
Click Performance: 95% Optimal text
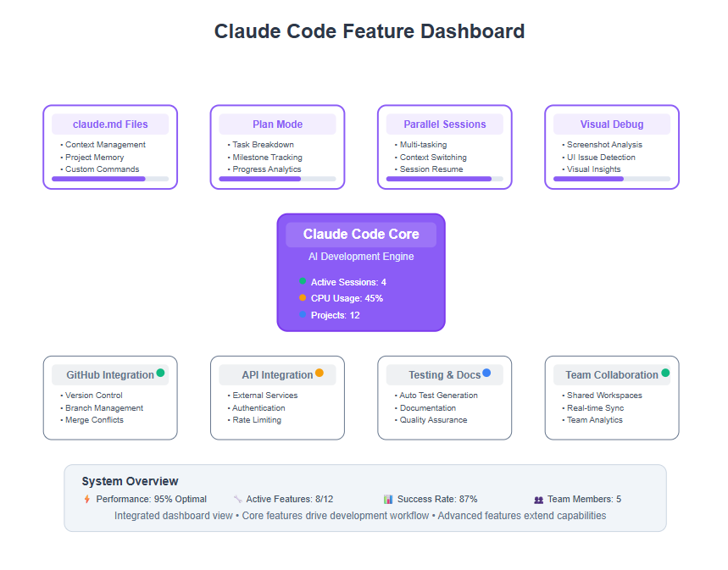point(152,500)
